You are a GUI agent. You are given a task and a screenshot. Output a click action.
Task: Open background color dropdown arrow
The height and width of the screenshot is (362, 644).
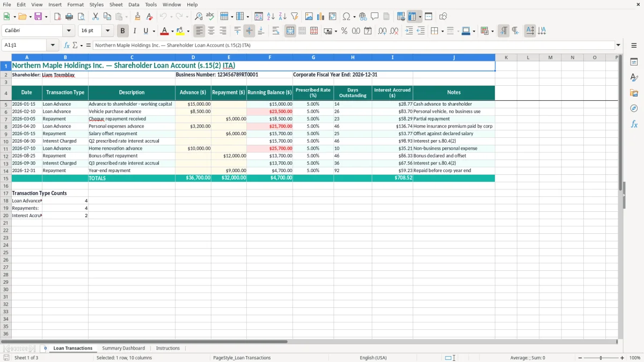(188, 31)
